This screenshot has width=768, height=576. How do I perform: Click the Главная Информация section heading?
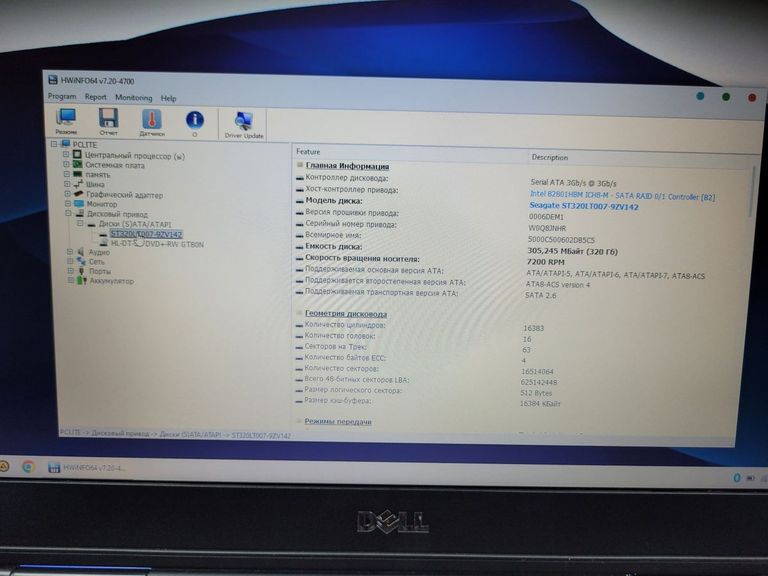click(x=347, y=166)
